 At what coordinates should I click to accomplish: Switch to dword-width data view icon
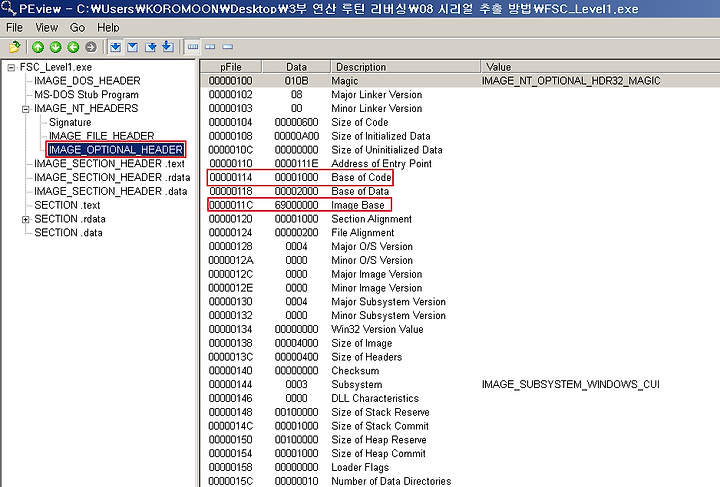point(227,47)
